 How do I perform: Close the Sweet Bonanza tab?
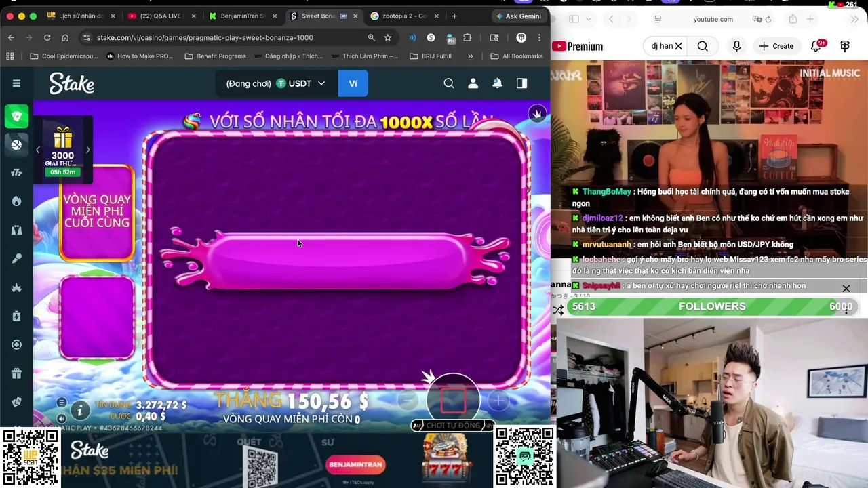click(355, 16)
